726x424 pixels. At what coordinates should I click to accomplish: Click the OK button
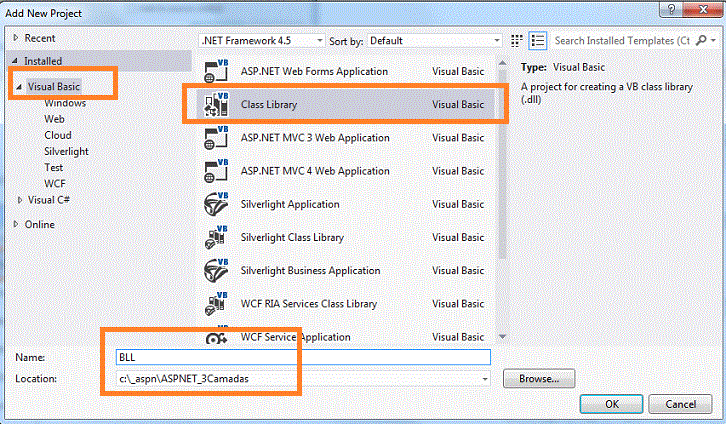[x=611, y=404]
